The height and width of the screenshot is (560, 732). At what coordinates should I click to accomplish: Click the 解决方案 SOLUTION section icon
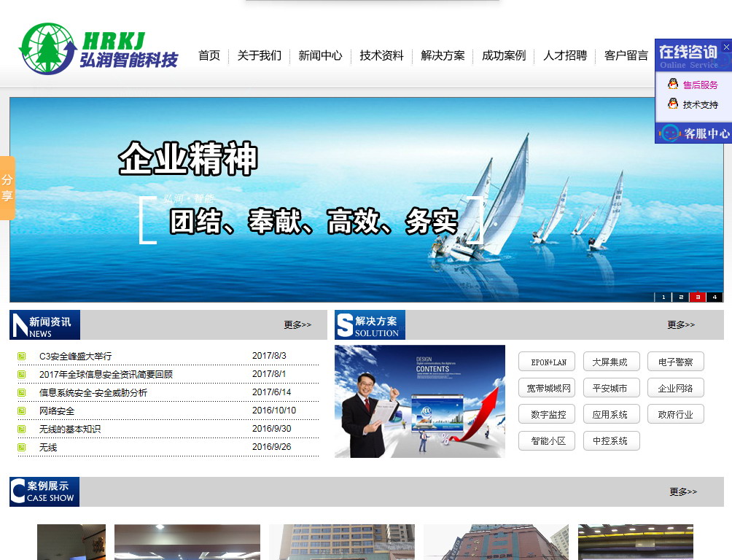[370, 324]
